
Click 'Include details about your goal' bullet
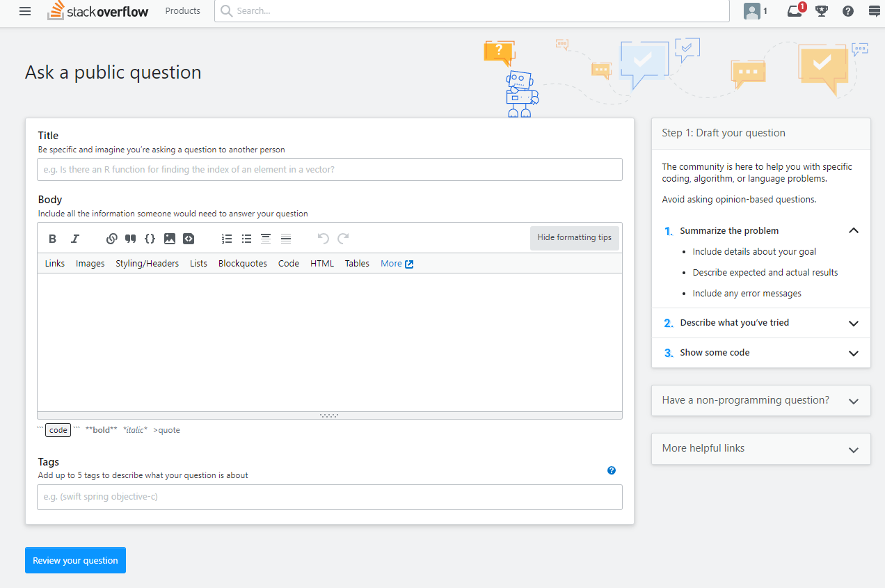coord(755,252)
